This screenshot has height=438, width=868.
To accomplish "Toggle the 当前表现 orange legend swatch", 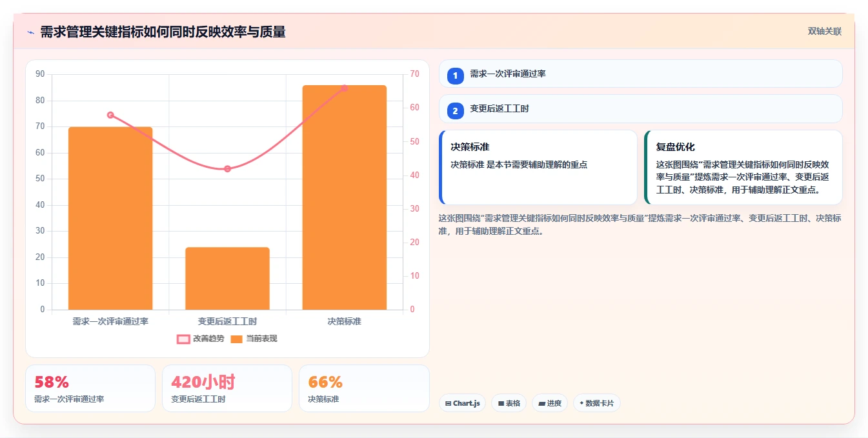I will point(236,339).
